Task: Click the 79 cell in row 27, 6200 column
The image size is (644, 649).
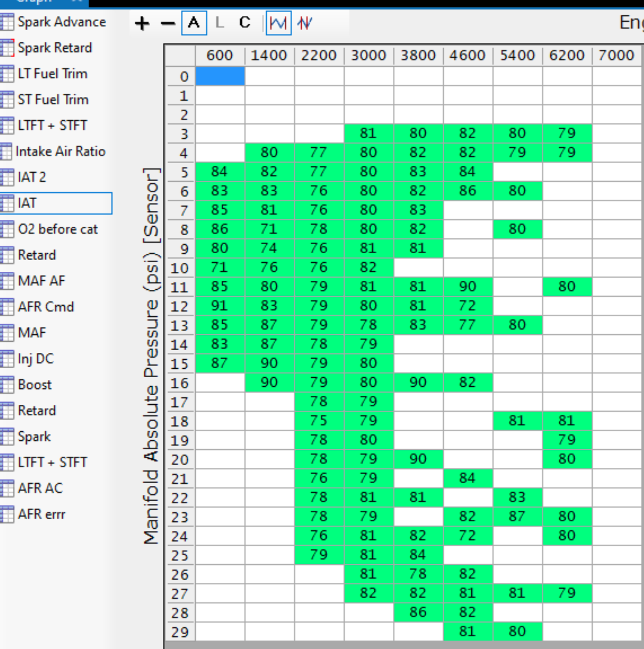Action: pyautogui.click(x=567, y=593)
